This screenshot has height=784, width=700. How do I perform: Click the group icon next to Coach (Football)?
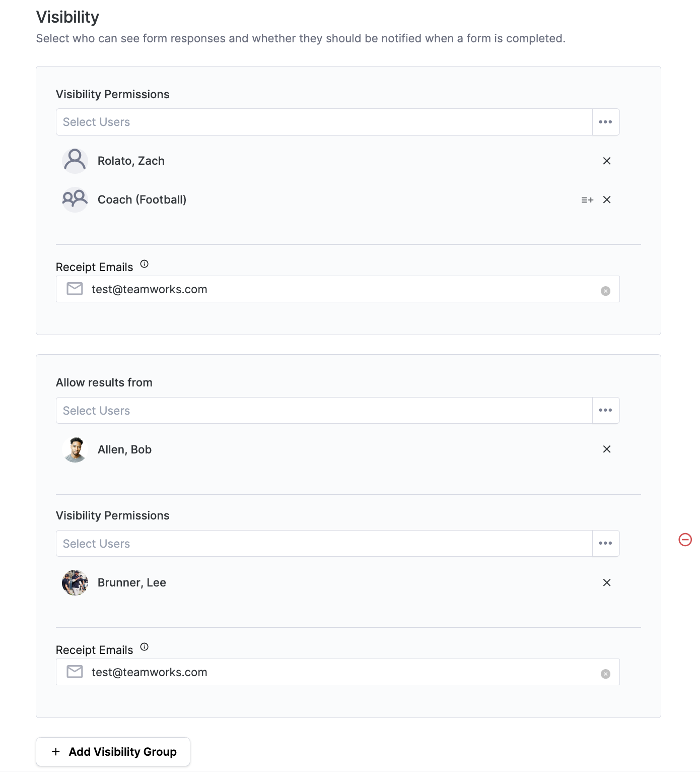pos(74,200)
